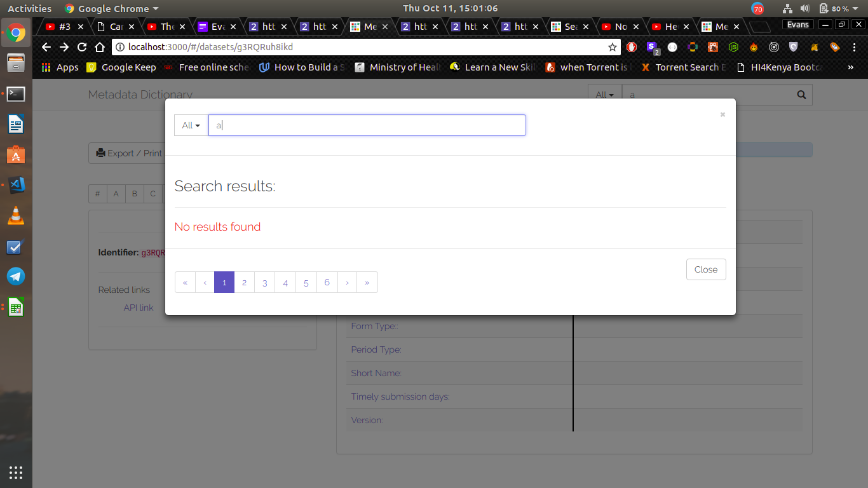Go back to the previous page
868x488 pixels.
coord(46,47)
